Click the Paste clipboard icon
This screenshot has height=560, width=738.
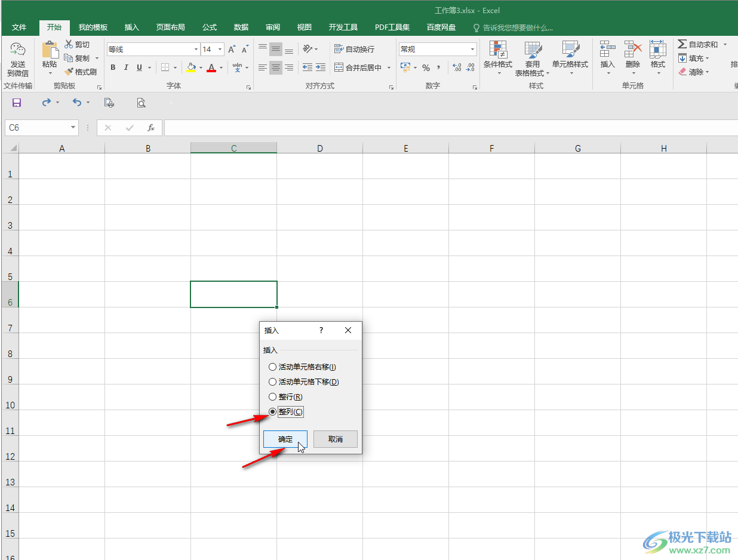50,50
